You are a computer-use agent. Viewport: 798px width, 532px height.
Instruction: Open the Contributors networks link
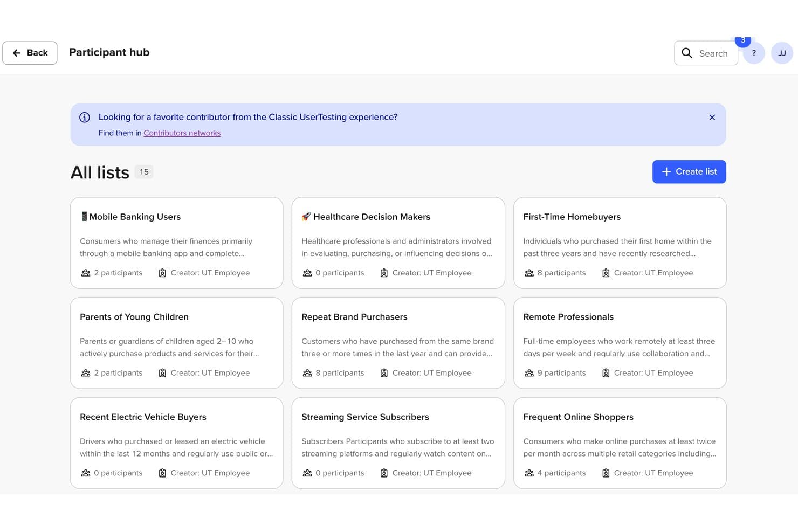182,133
